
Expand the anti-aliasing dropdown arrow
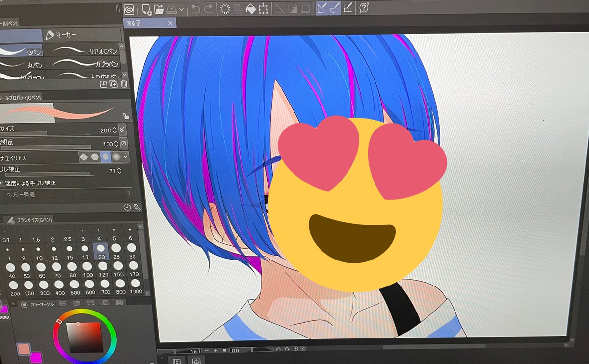coord(126,157)
